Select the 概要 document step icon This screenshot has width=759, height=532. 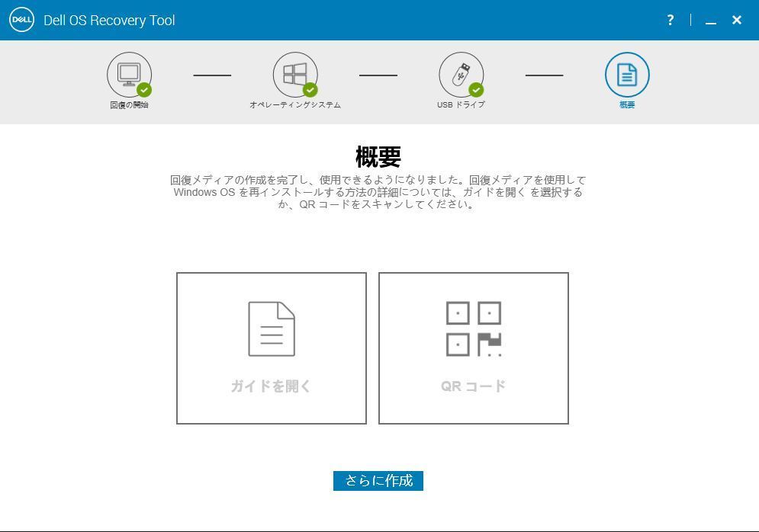click(x=627, y=75)
